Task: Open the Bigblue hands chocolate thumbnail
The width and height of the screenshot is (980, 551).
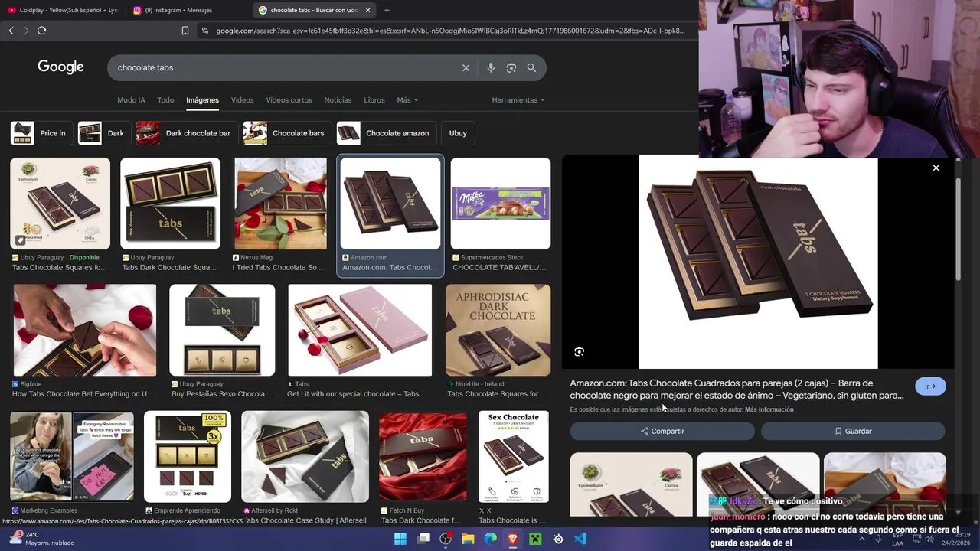Action: 84,330
